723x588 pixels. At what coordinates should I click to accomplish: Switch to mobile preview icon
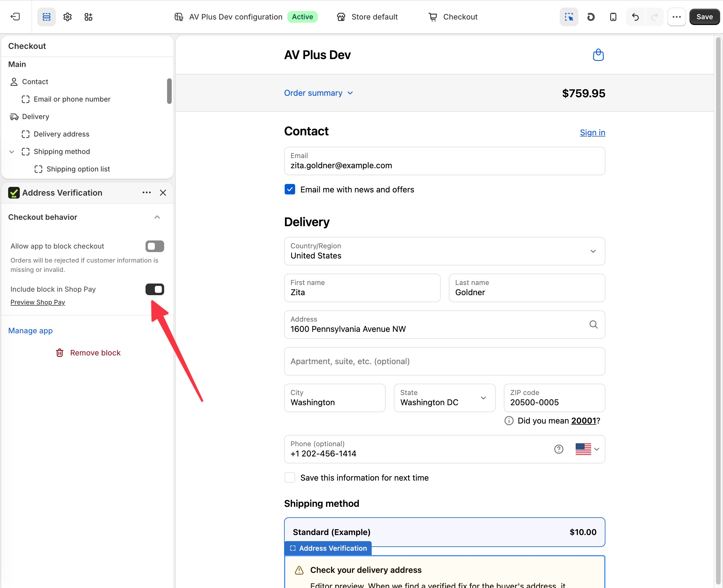[x=613, y=17]
